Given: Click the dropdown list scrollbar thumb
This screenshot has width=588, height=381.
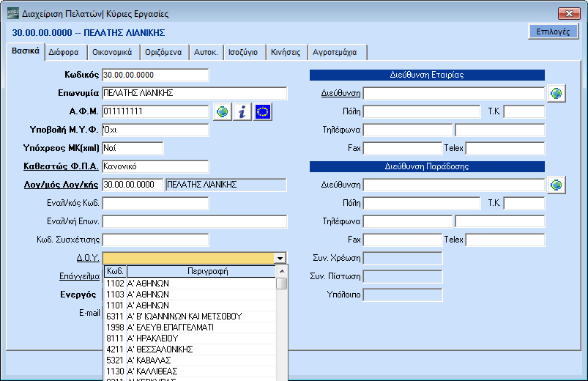Looking at the screenshot, I should click(282, 284).
